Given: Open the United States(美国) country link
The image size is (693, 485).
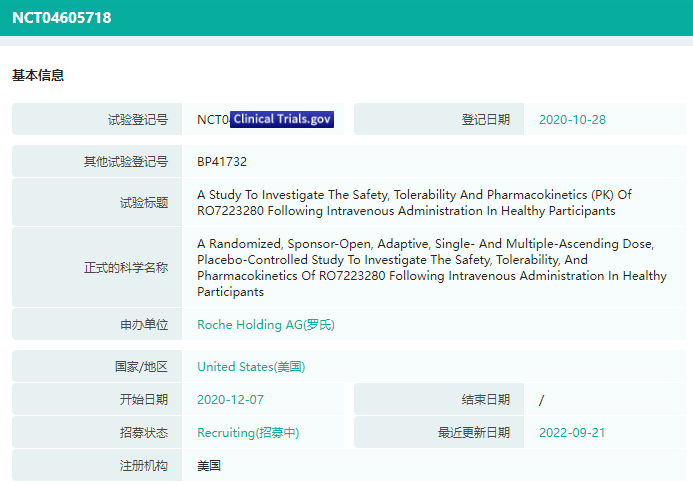Looking at the screenshot, I should click(x=251, y=367).
